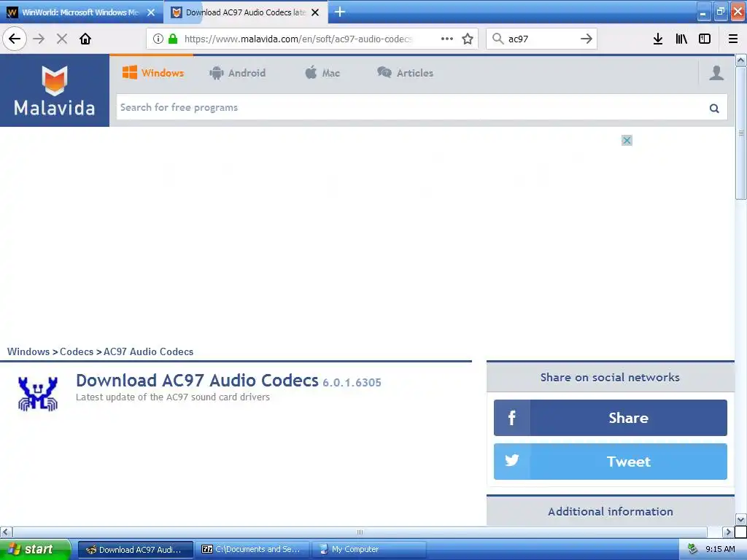Tweet the page on Twitter
The image size is (747, 560).
[x=611, y=462]
